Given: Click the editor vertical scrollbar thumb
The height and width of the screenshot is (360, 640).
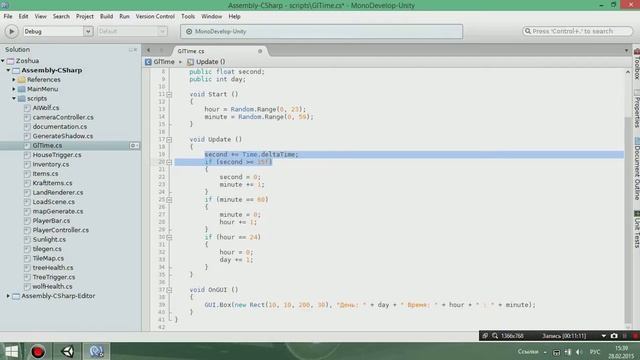Looking at the screenshot, I should coord(628,220).
